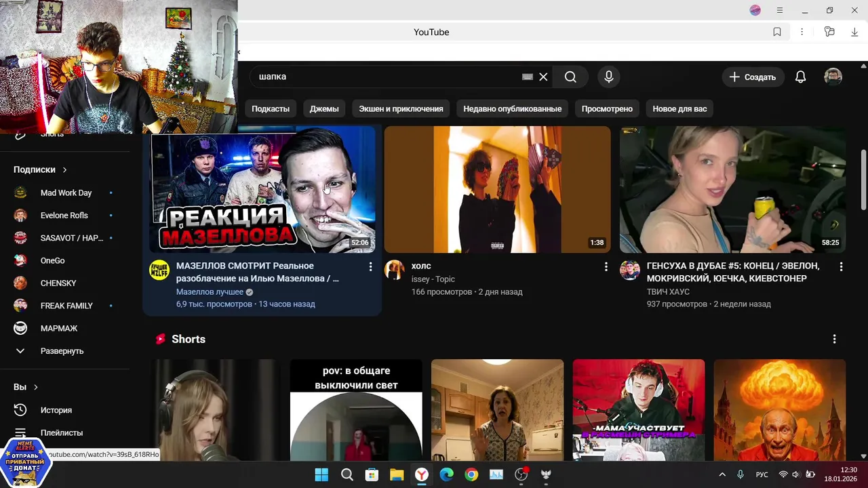This screenshot has width=868, height=488.
Task: Open File Explorer from taskbar
Action: click(397, 474)
